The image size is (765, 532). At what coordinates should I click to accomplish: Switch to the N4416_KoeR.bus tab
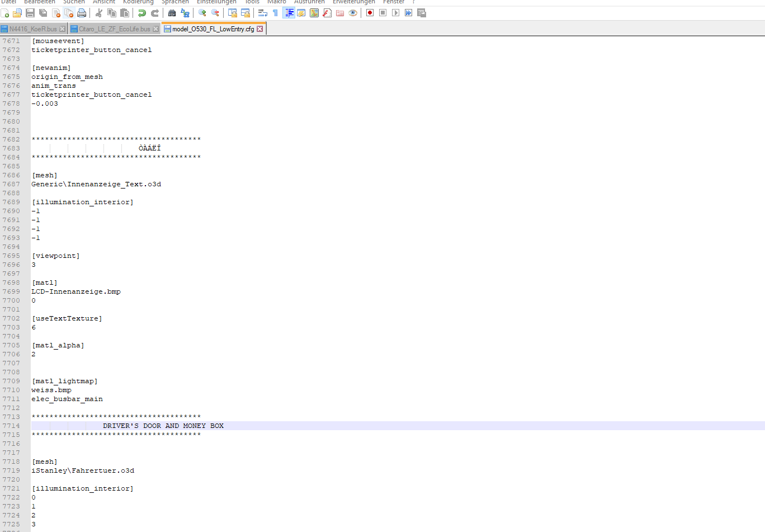(x=33, y=29)
